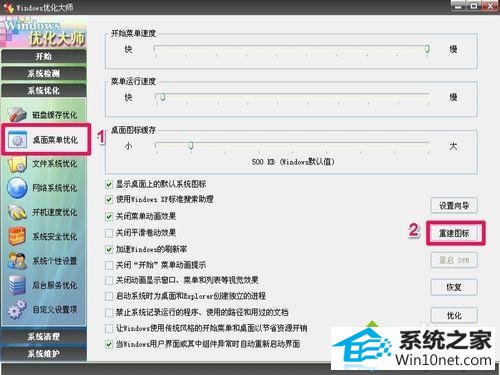Viewport: 500px width, 375px height.
Task: Open the 系统安全优化 icon
Action: (x=17, y=236)
